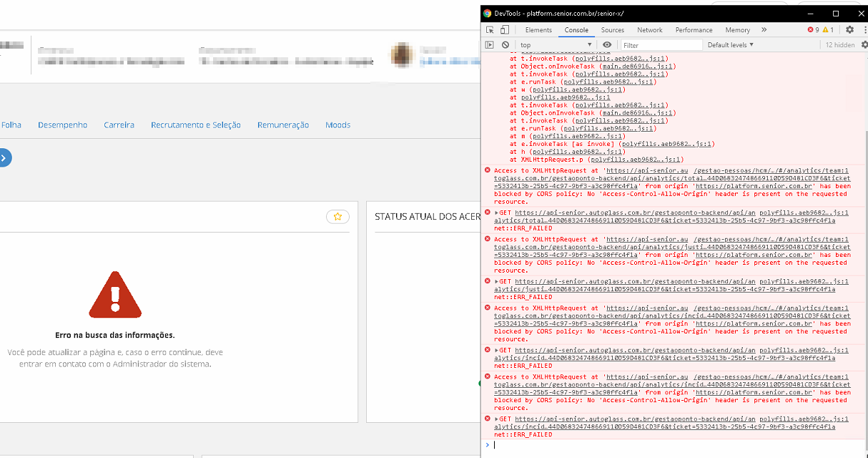
Task: Open the Desempenho menu item
Action: coord(63,125)
